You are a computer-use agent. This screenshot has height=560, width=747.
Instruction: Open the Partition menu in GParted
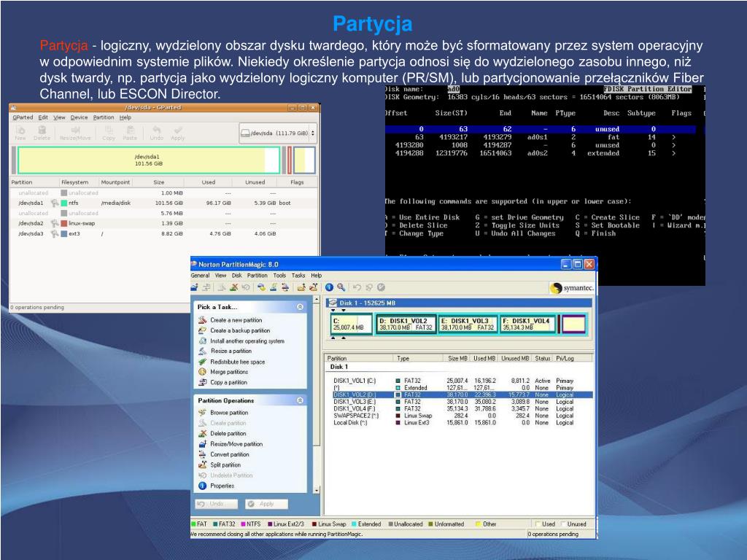coord(104,117)
